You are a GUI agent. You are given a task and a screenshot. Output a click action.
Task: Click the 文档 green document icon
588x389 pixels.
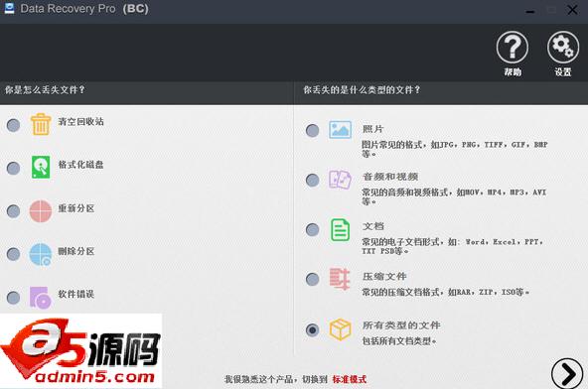tap(340, 229)
